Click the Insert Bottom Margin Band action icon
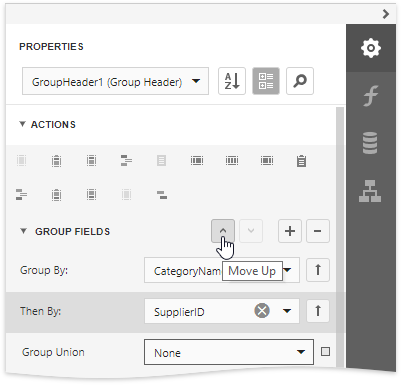 pyautogui.click(x=126, y=194)
